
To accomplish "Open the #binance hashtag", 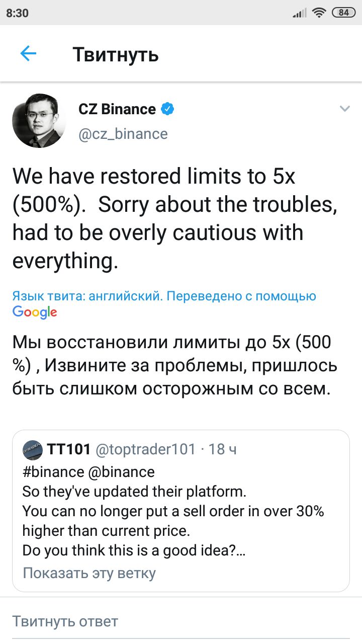I will (53, 472).
